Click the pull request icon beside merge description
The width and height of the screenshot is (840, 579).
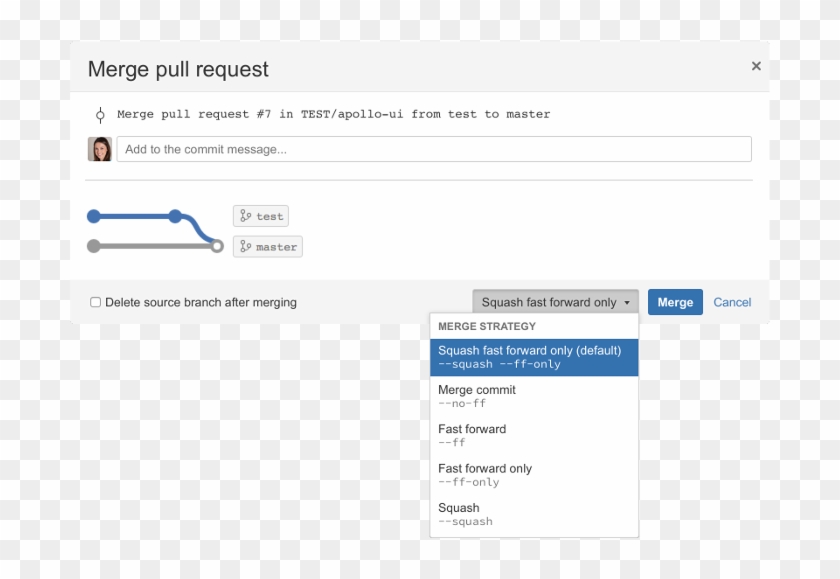tap(100, 114)
